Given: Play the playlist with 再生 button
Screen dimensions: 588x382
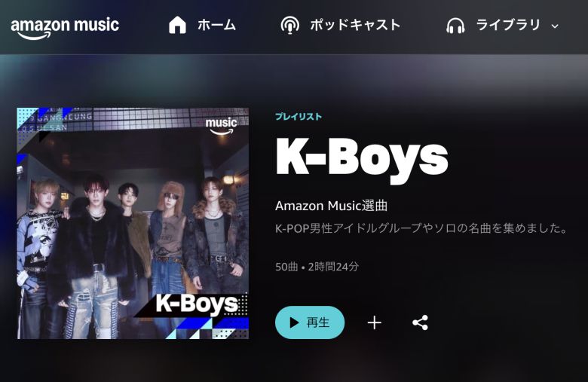Looking at the screenshot, I should tap(310, 322).
